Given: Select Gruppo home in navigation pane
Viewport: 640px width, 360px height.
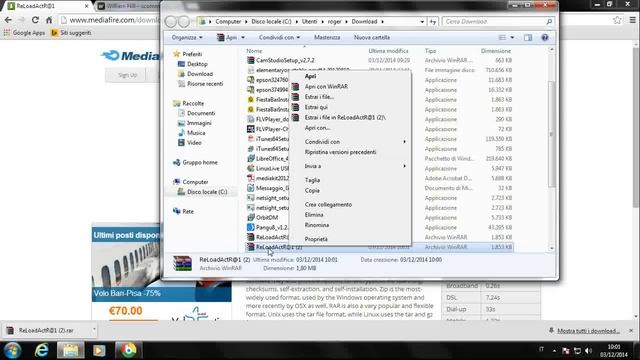Looking at the screenshot, I should 200,162.
